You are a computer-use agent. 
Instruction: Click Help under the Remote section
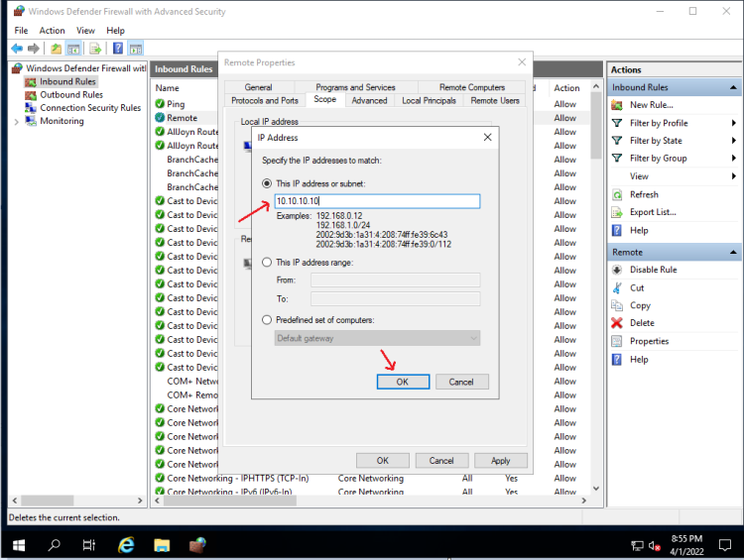(639, 360)
